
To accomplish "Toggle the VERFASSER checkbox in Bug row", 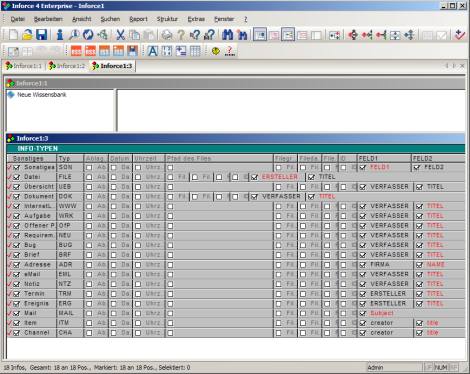I will (x=363, y=245).
